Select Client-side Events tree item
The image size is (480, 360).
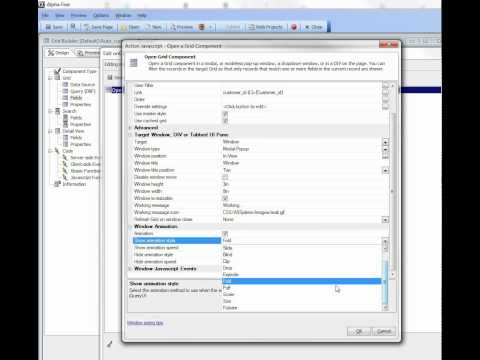click(x=85, y=164)
